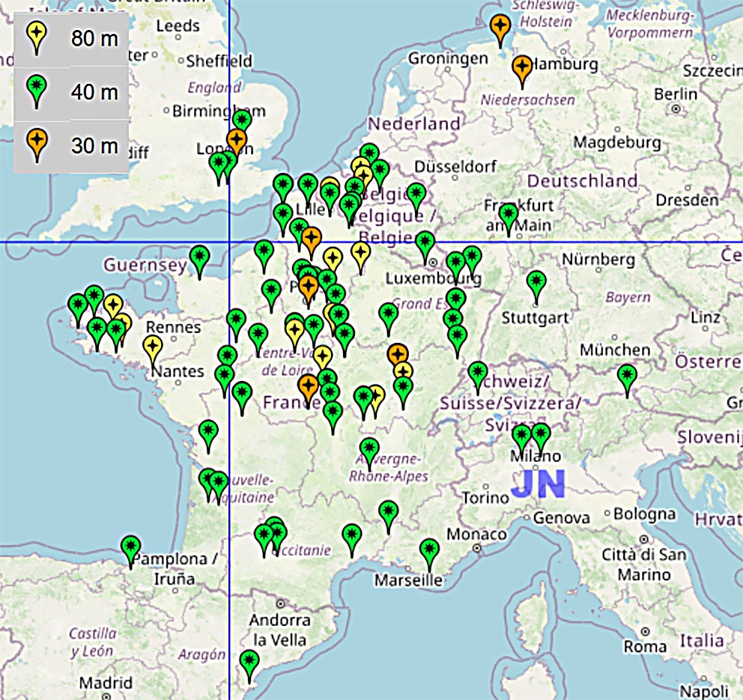Select the green marker above Stuttgart
This screenshot has height=700, width=743.
(x=536, y=283)
